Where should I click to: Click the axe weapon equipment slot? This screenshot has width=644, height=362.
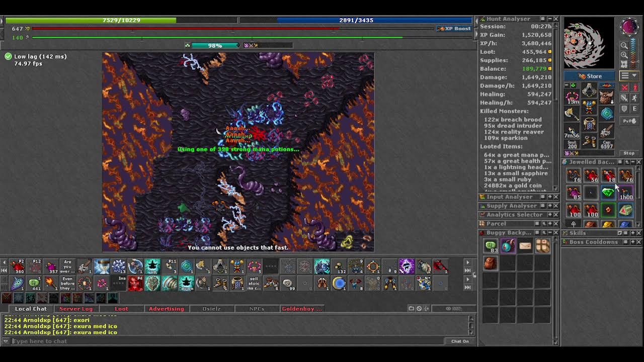(572, 114)
